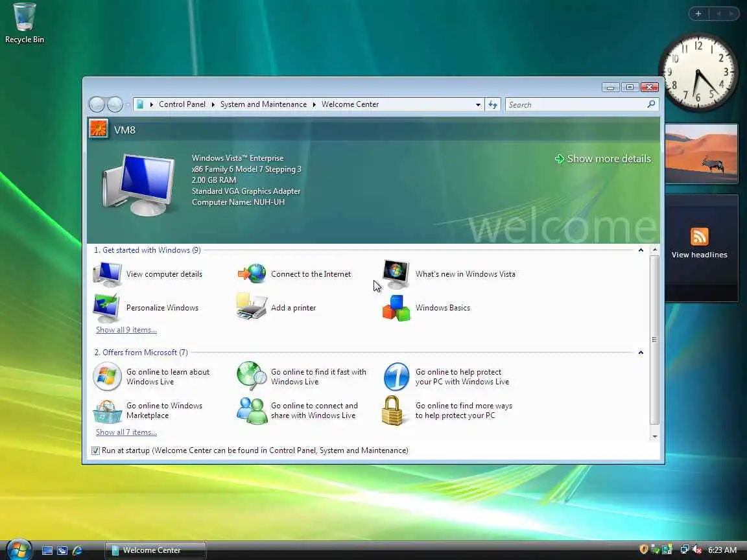Click Show all 9 items link
Viewport: 747px width, 560px height.
pyautogui.click(x=126, y=329)
